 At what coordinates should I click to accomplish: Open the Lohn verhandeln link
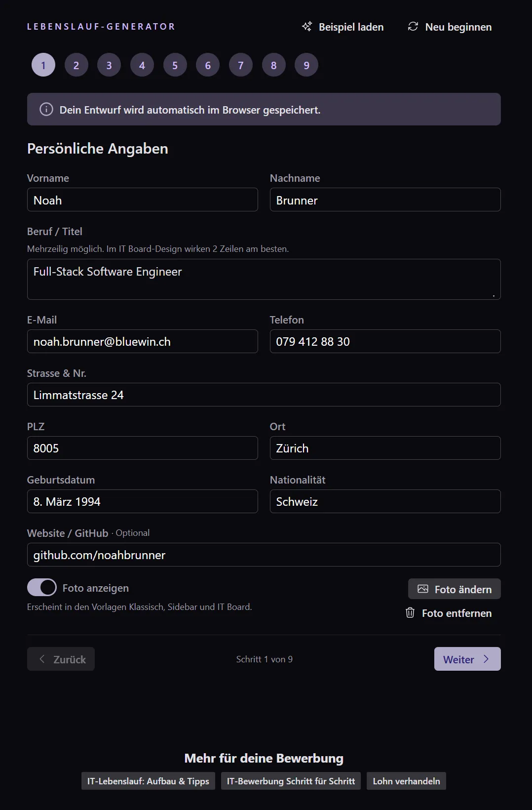(x=406, y=781)
